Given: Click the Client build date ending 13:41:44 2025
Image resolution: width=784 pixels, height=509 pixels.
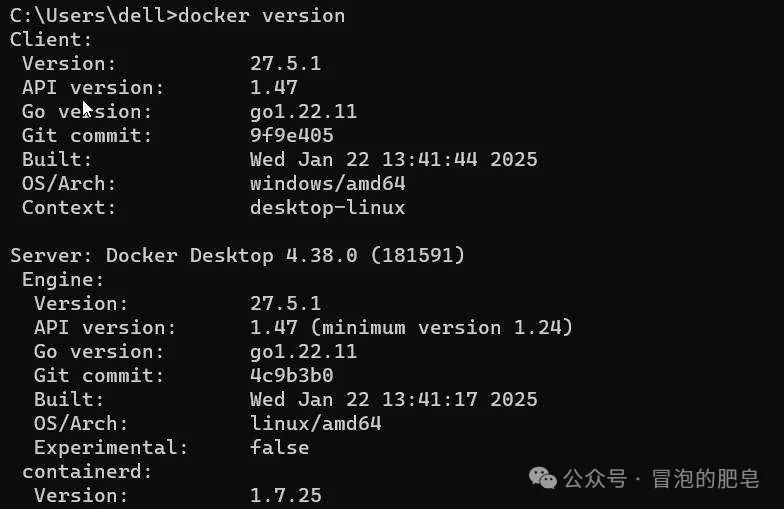Looking at the screenshot, I should [x=393, y=159].
